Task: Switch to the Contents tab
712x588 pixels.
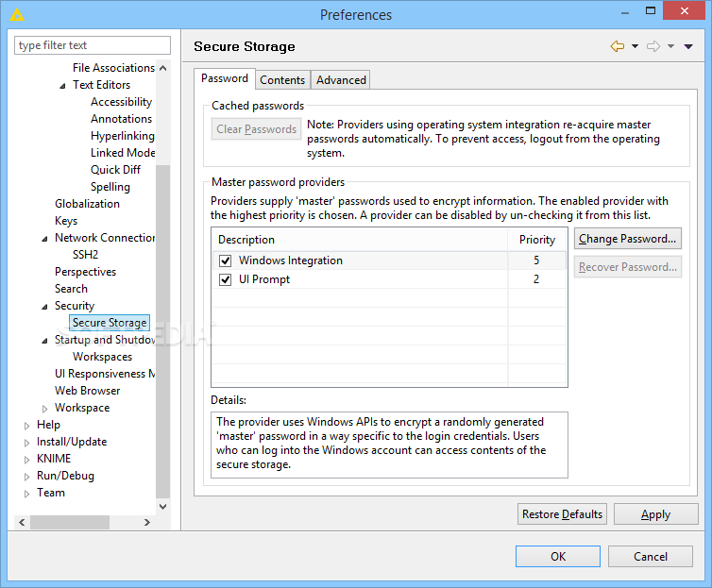Action: point(282,80)
